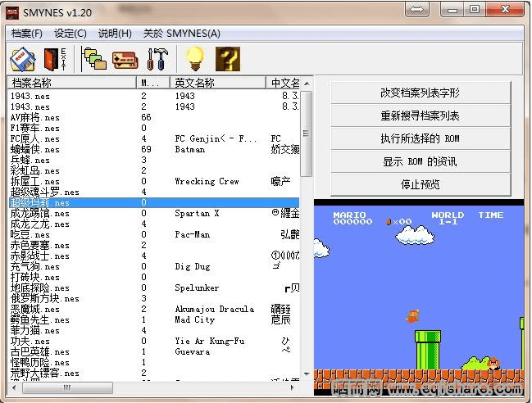Image resolution: width=532 pixels, height=403 pixels.
Task: Select 荒野大镖客.nes in the file list
Action: coord(45,374)
